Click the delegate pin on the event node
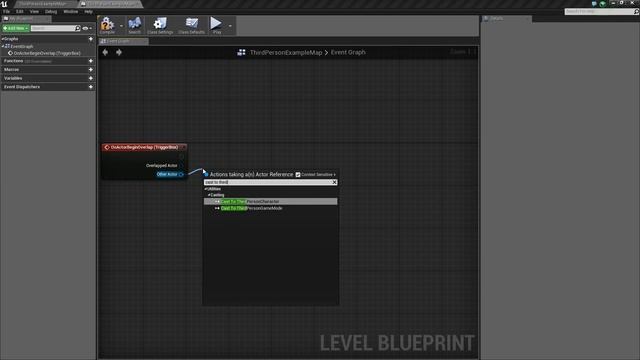640x360 pixels. point(183,147)
